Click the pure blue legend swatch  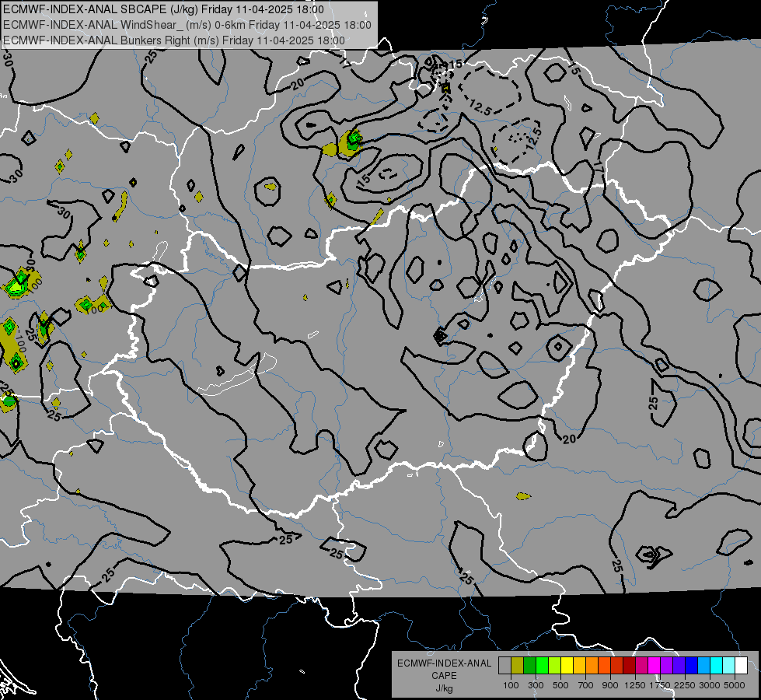click(x=691, y=665)
